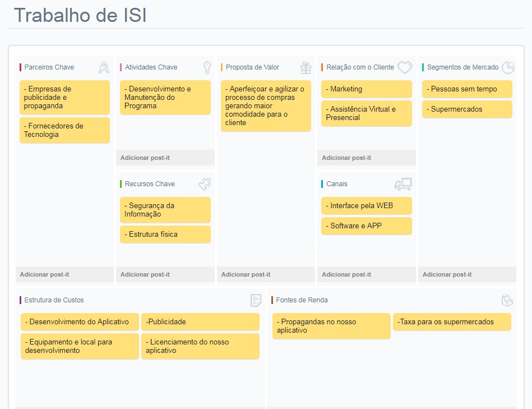Open the 'Desenvolvimento do Aplicativo' post-it

80,322
